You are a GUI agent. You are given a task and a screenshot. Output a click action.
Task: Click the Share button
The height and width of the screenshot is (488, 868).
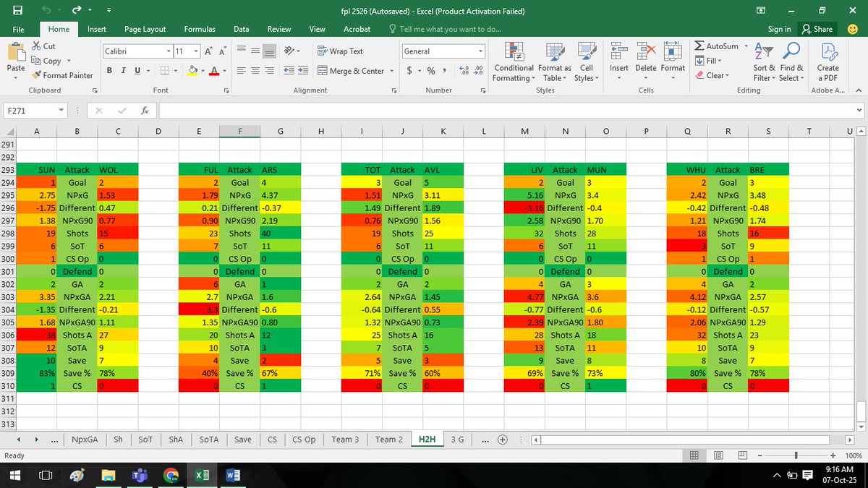(817, 29)
